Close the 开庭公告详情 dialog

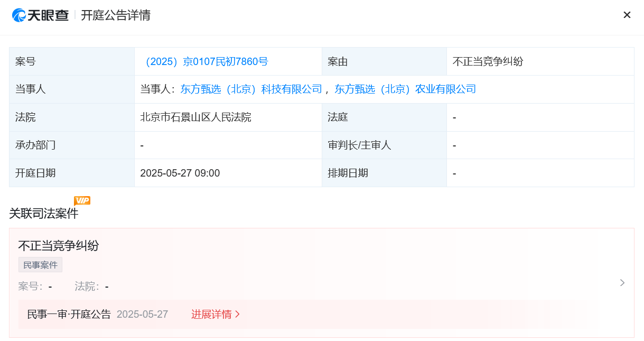click(627, 15)
